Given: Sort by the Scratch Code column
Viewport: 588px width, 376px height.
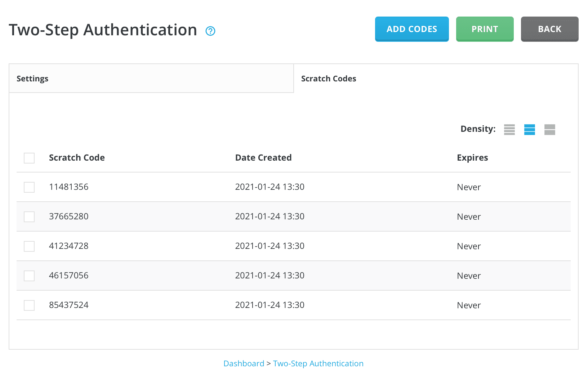Looking at the screenshot, I should coord(77,157).
